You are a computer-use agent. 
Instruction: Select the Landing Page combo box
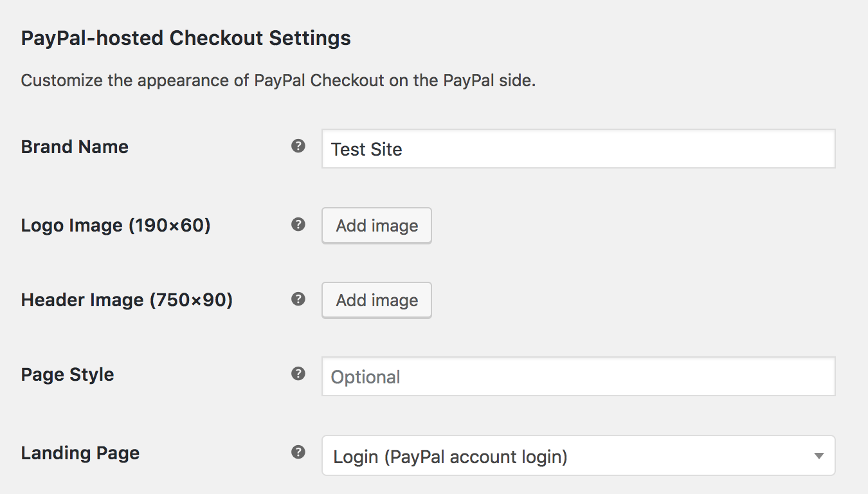pos(579,455)
